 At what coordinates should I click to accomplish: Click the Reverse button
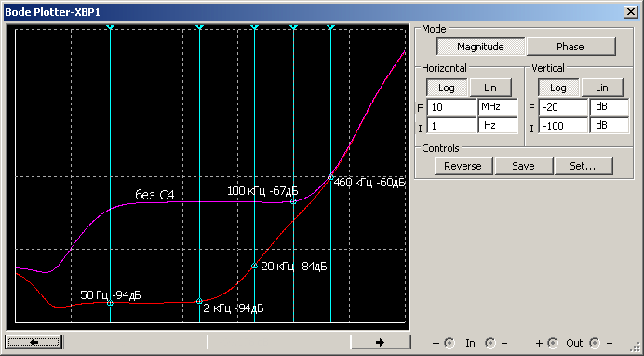463,166
